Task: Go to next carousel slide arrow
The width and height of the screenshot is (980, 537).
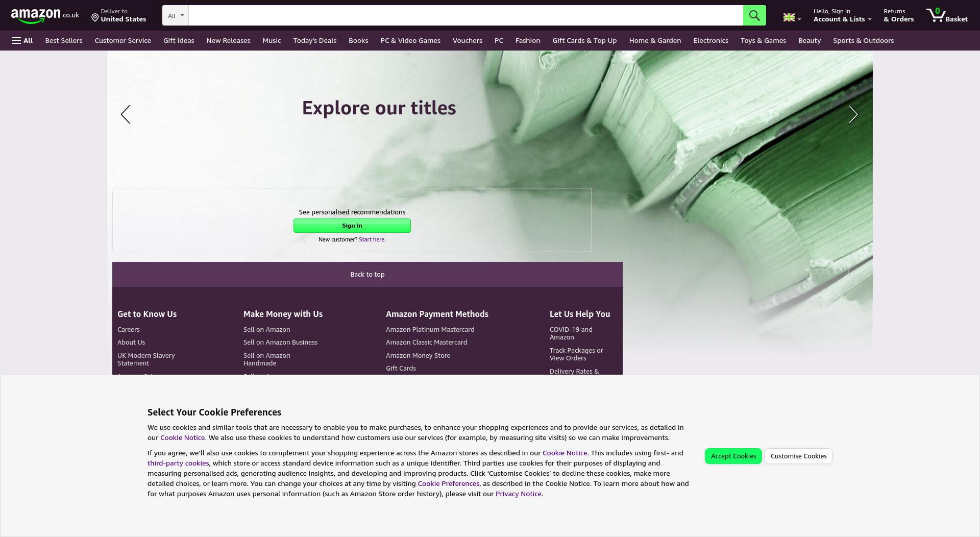Action: point(853,114)
